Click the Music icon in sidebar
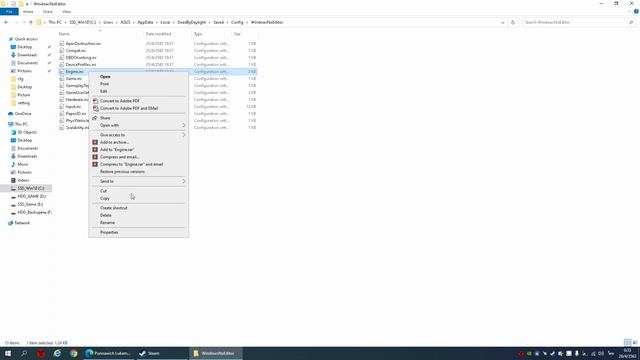 (x=13, y=164)
